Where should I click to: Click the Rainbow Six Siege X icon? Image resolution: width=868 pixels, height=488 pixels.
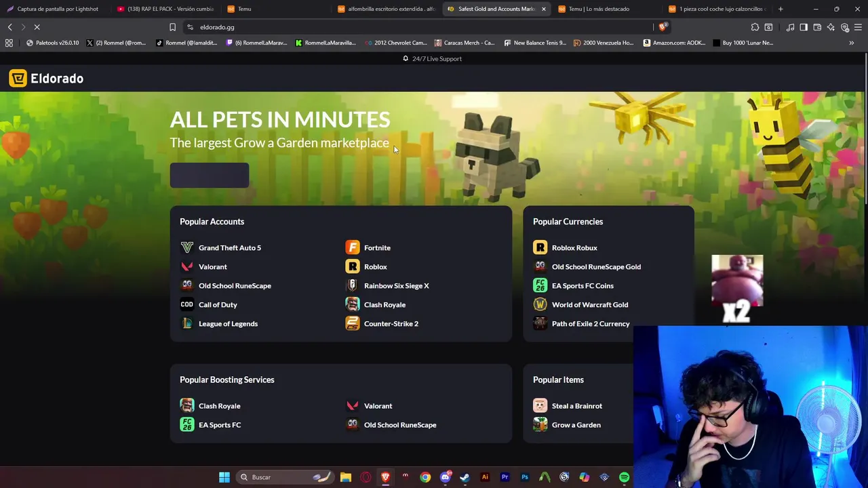[352, 286]
